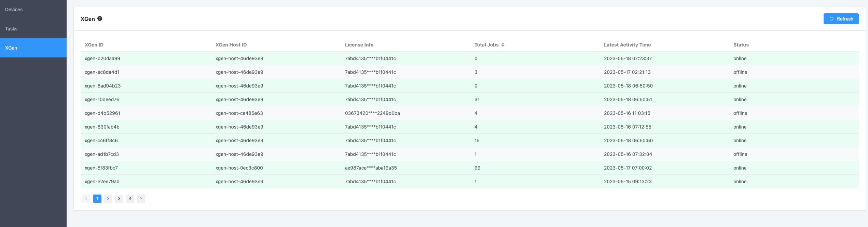Select row xgen-d4b52961
Image resolution: width=868 pixels, height=227 pixels.
point(470,113)
